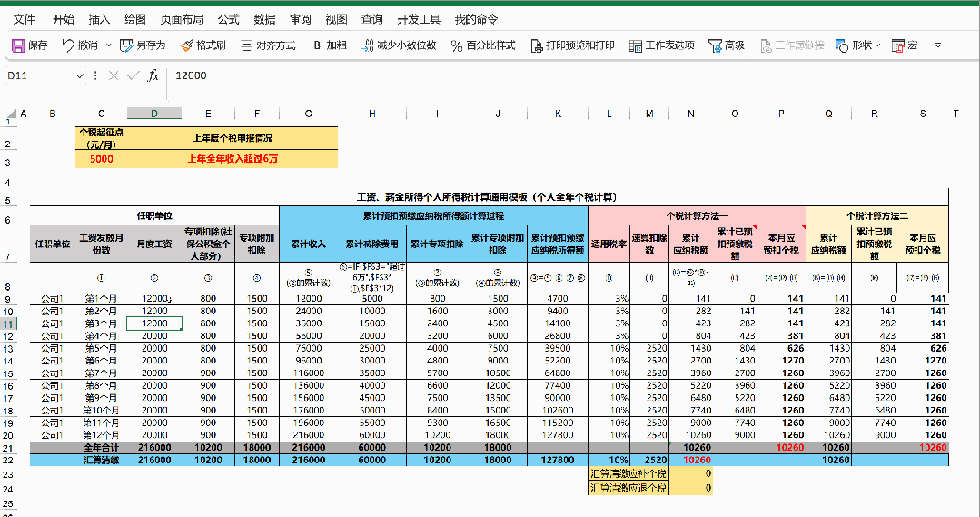The image size is (980, 517).
Task: Click the 高级 advanced filter icon
Action: coord(715,45)
